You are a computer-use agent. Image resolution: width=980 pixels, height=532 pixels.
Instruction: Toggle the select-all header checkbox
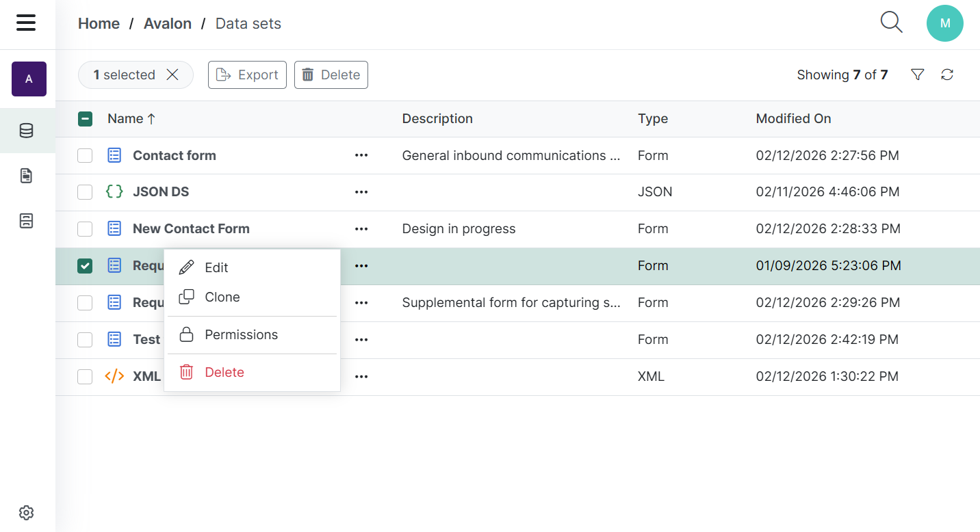[x=85, y=119]
